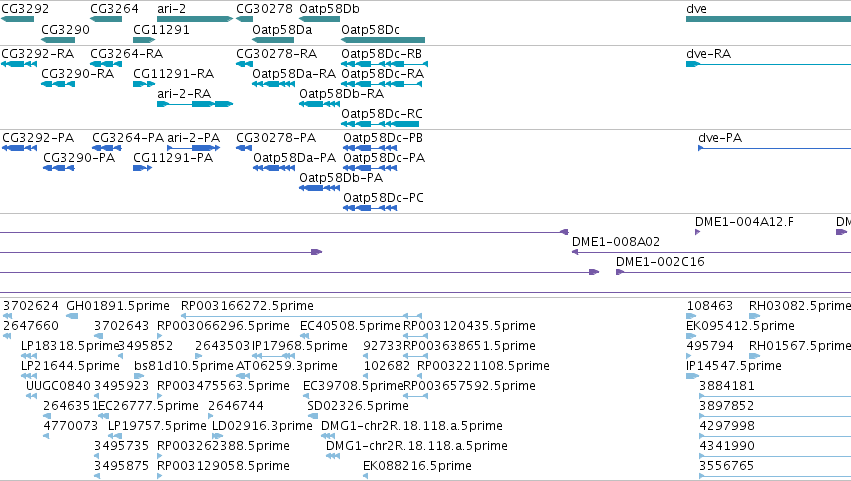Select the CG30278 gene feature
Viewport: 851px width, 481px height.
(x=244, y=19)
